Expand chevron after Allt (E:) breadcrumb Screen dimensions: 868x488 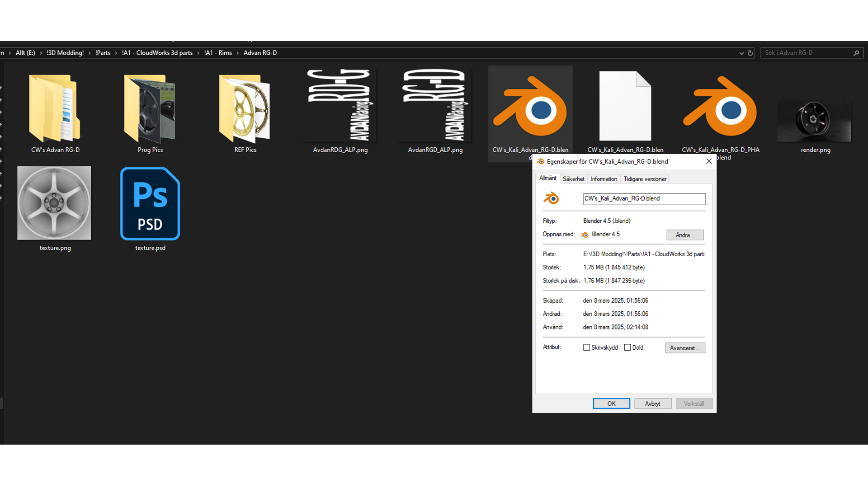tap(41, 53)
